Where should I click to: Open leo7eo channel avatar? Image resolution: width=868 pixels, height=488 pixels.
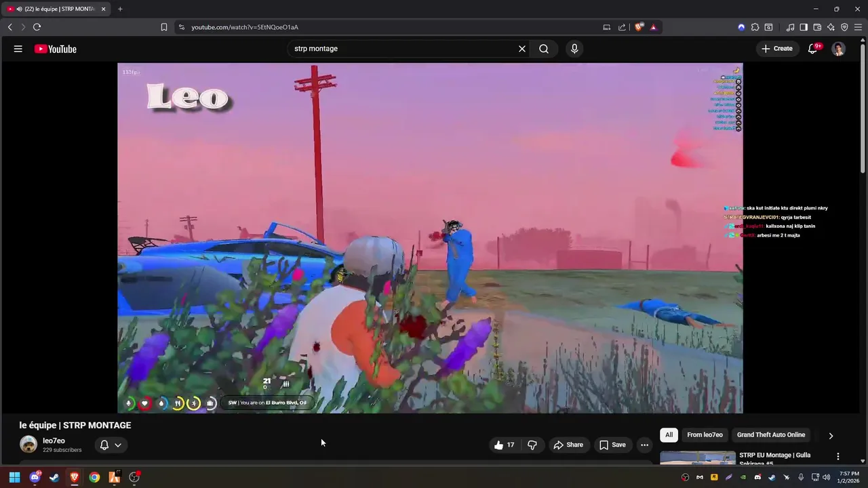pos(28,445)
